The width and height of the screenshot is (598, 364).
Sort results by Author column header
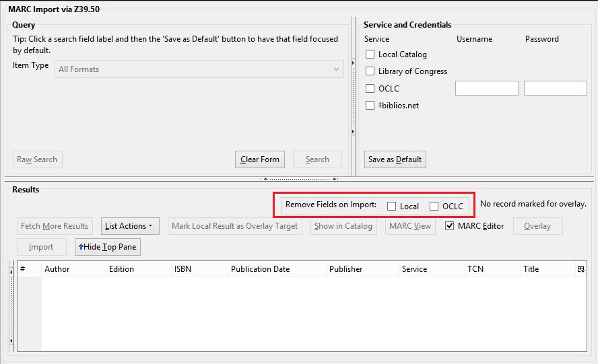57,269
